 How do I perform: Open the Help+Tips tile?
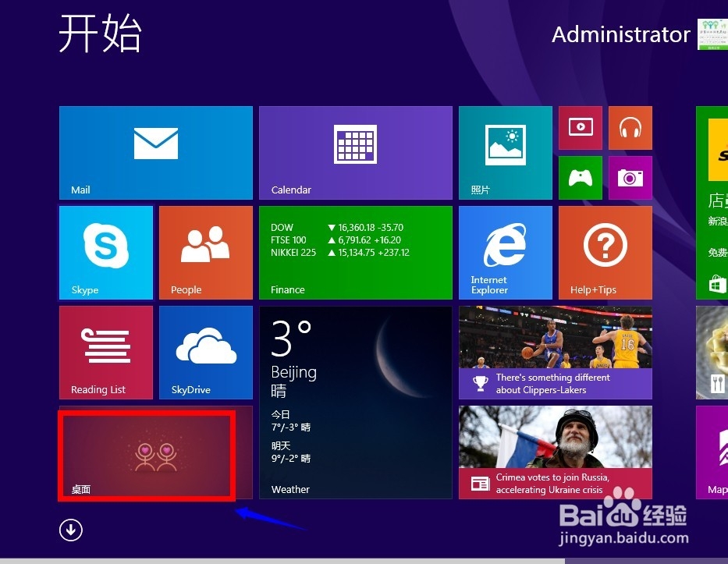[x=605, y=253]
